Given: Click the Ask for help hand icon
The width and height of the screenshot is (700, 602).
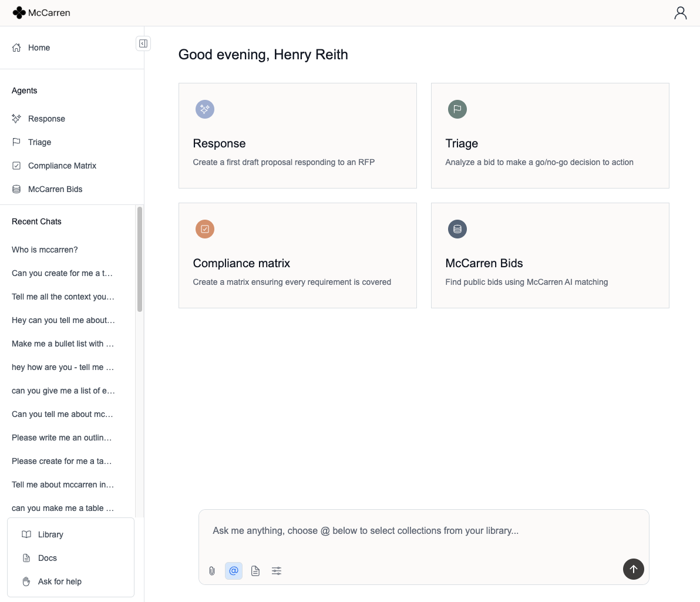Looking at the screenshot, I should [x=26, y=581].
